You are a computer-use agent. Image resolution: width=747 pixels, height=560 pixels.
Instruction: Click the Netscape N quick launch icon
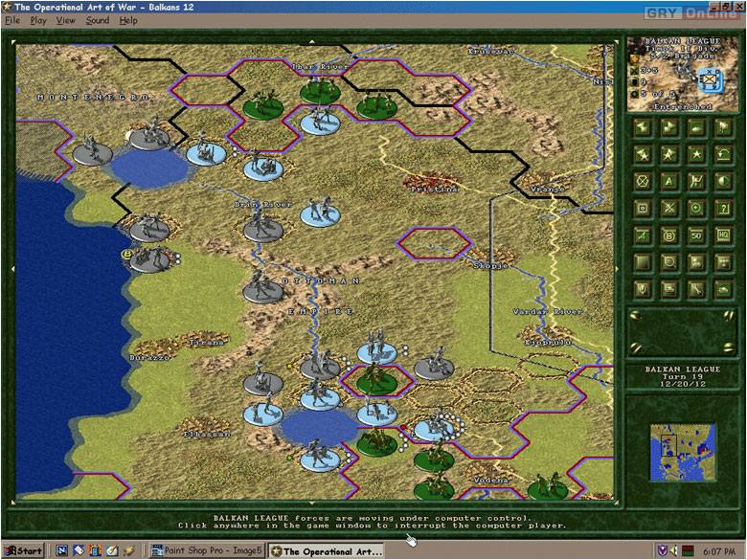(61, 551)
